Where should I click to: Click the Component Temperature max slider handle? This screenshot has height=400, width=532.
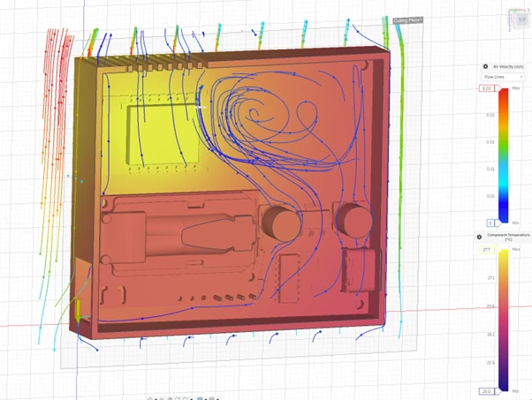pyautogui.click(x=498, y=250)
